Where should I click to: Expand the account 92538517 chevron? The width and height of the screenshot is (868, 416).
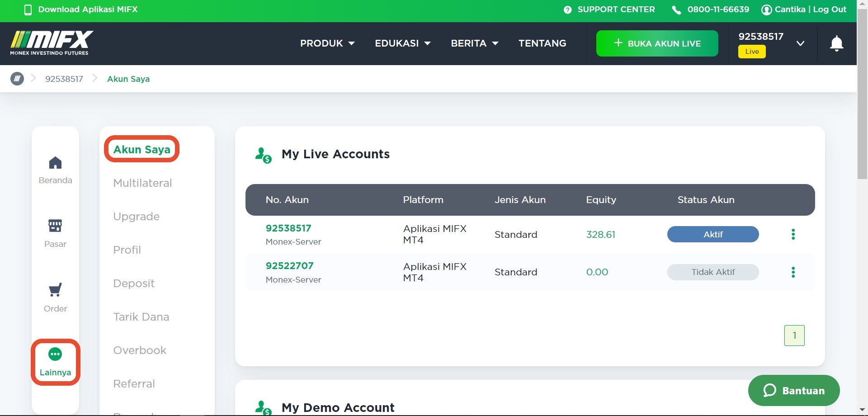tap(800, 43)
